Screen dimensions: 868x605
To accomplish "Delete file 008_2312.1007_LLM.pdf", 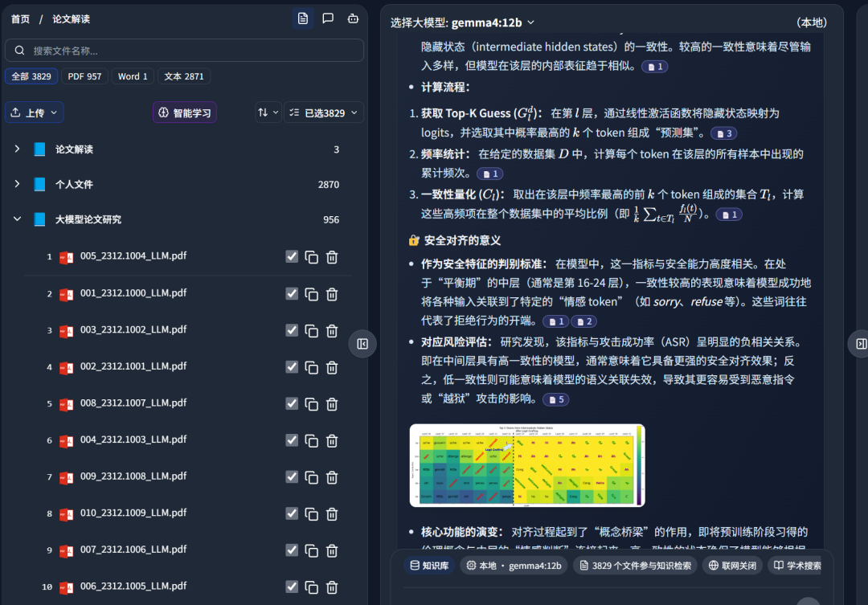I will point(332,404).
